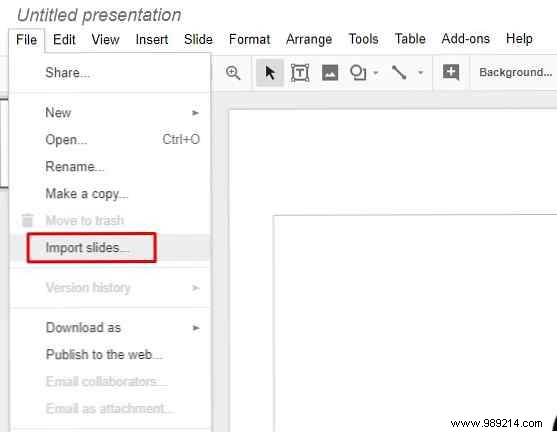Choose Import slides... menu entry
Image resolution: width=557 pixels, height=432 pixels.
tap(110, 248)
